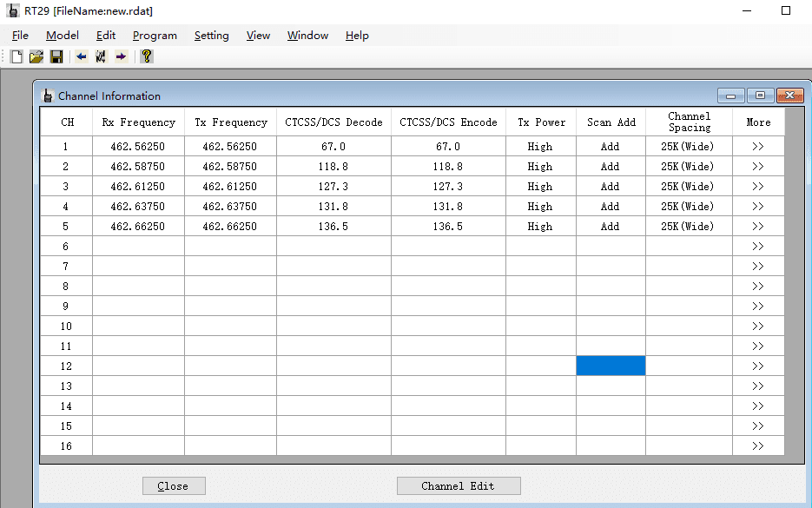Click the Close button below the table

tap(173, 486)
